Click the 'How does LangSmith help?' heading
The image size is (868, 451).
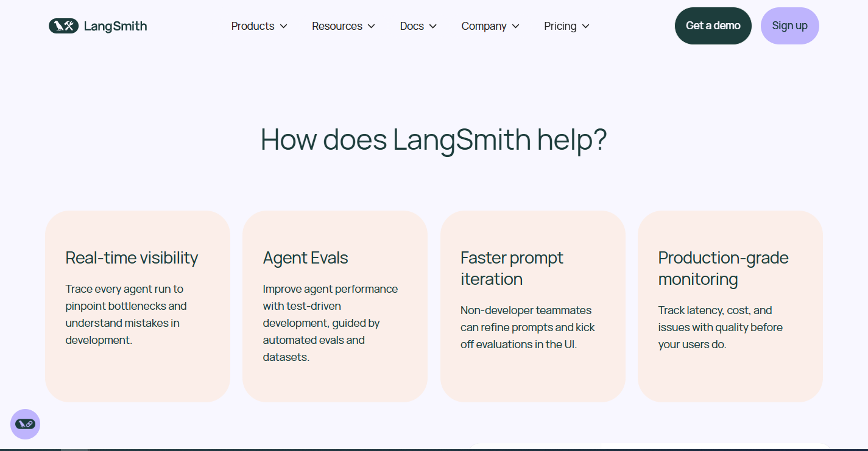(434, 139)
